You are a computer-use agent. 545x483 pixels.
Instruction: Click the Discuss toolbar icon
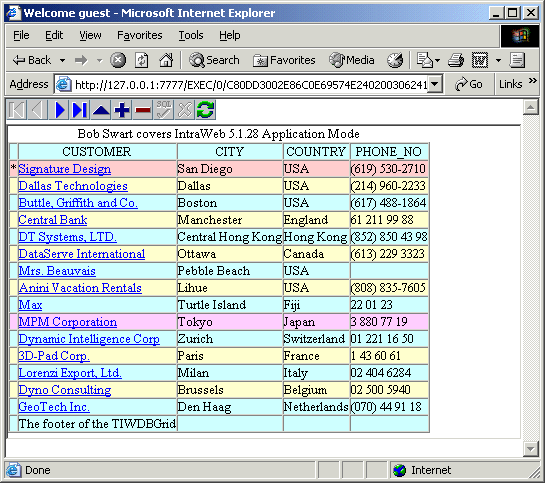tap(517, 60)
